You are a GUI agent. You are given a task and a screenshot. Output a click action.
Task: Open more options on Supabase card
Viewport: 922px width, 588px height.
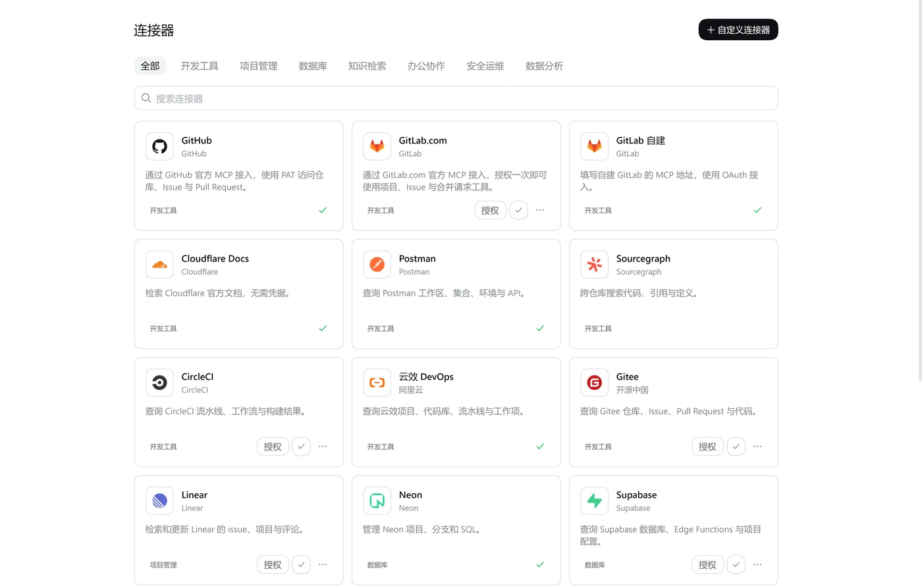[757, 565]
